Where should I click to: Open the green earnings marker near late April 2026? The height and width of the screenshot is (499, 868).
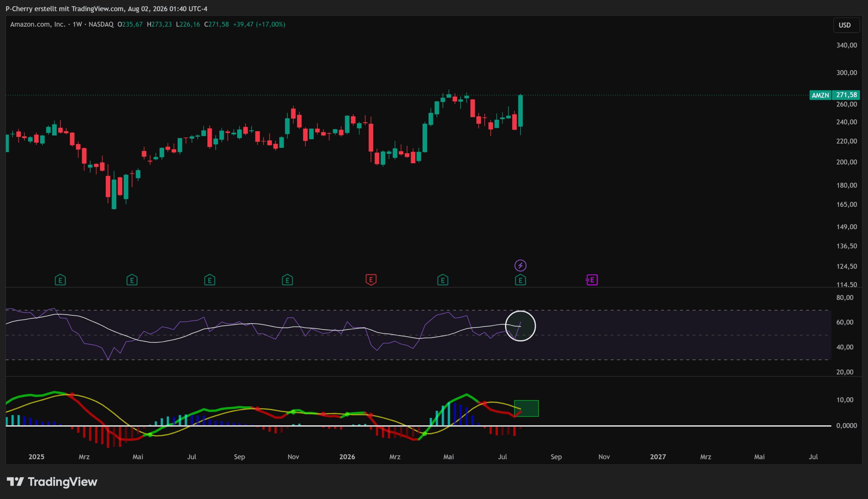[443, 280]
